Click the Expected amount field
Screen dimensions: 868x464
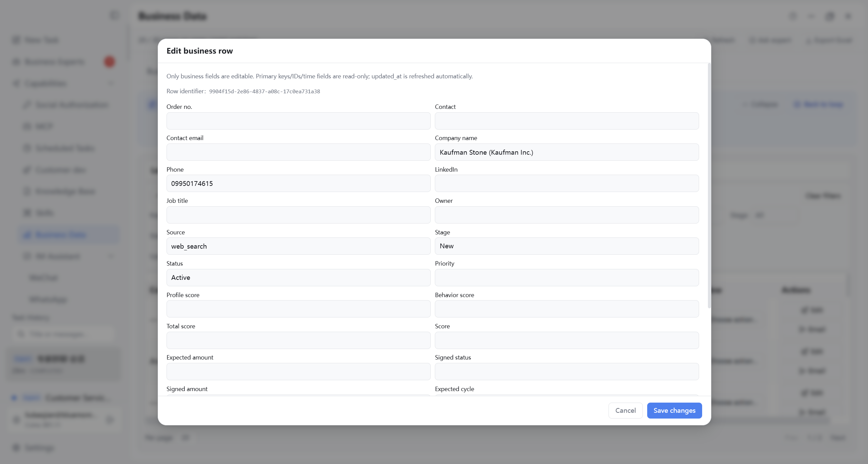(298, 372)
